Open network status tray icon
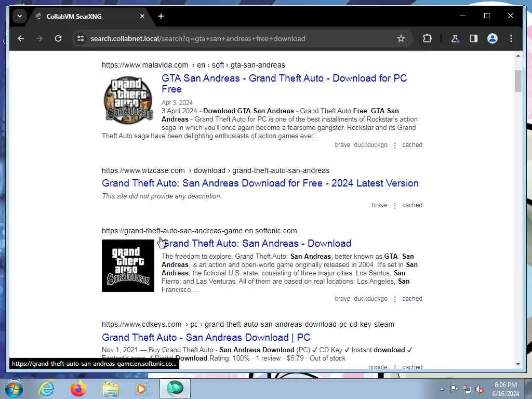The height and width of the screenshot is (399, 532). [467, 390]
